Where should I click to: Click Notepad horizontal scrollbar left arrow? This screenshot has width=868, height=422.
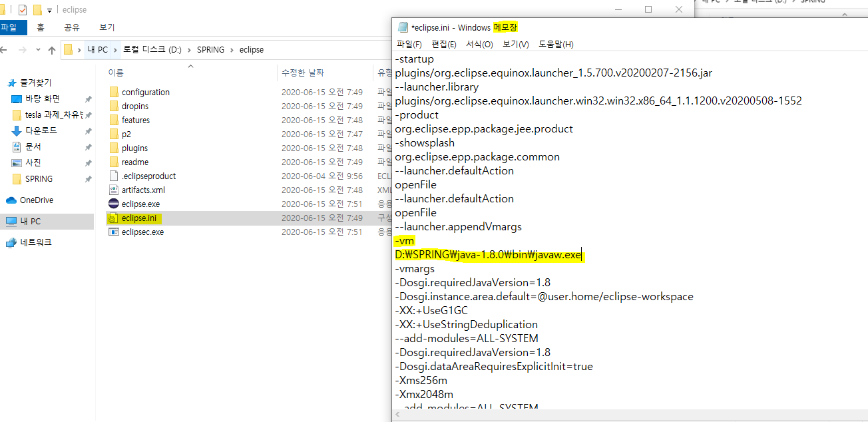(397, 416)
